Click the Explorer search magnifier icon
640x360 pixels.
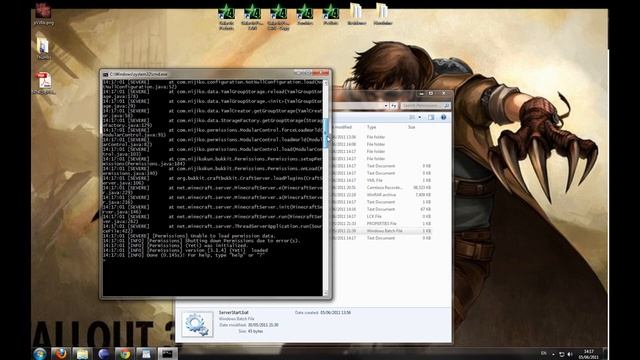[447, 106]
